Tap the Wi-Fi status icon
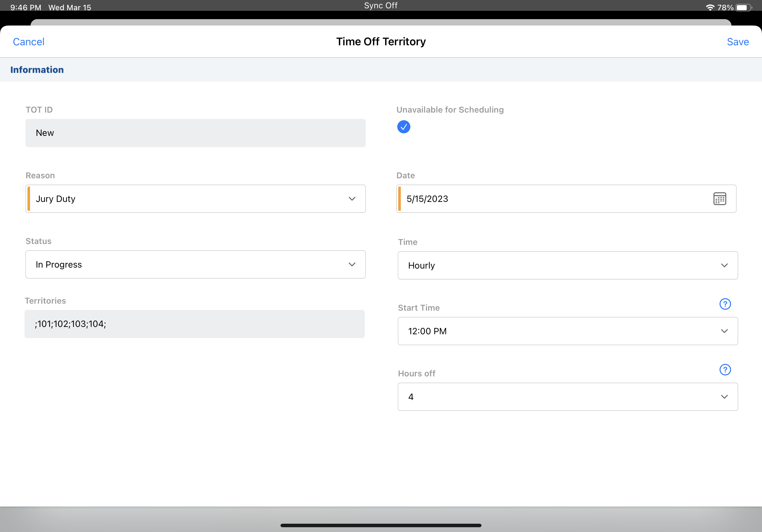 point(710,7)
